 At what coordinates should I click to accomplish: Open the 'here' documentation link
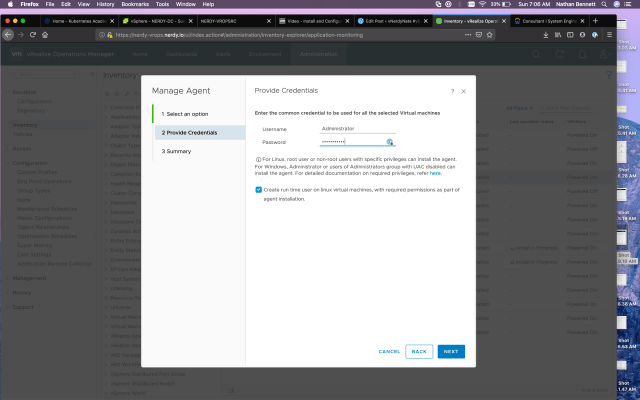(x=435, y=173)
